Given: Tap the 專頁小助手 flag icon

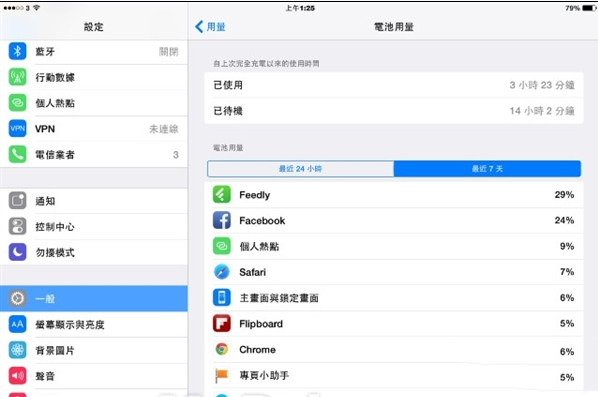Looking at the screenshot, I should coord(222,375).
